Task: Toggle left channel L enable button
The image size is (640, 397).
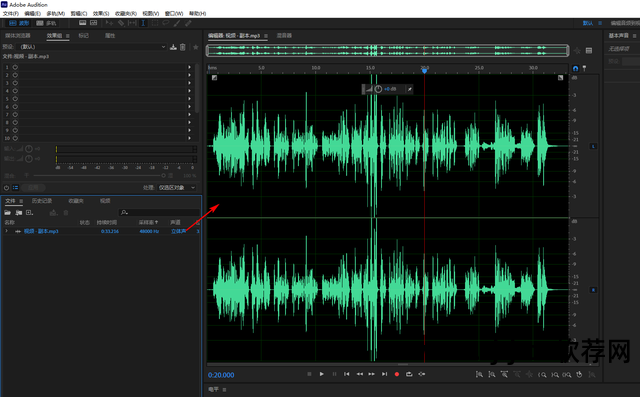Action: tap(593, 146)
